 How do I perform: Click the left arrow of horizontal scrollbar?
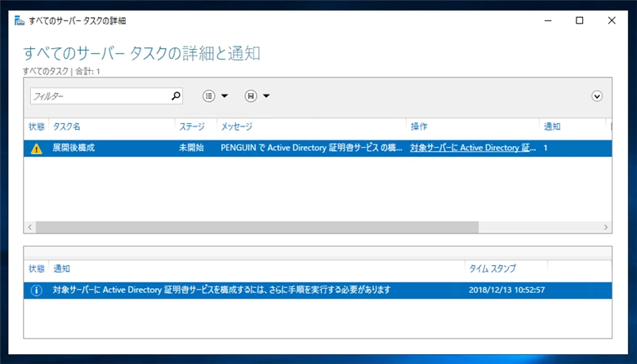pos(29,227)
